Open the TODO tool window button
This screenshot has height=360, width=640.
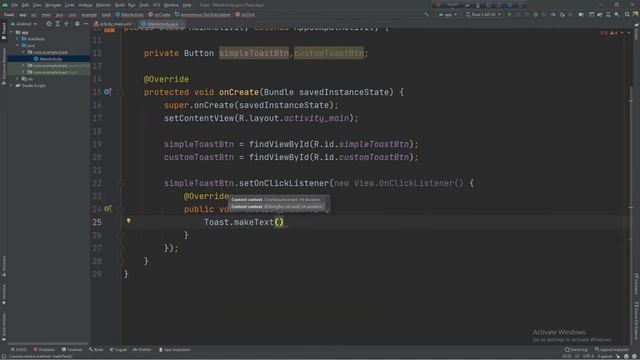coord(19,350)
